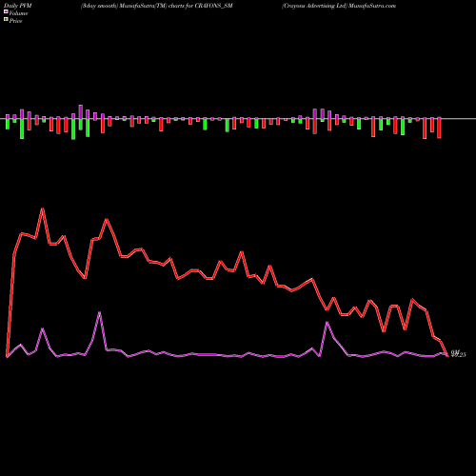Click the tallest spike of the magenta volume line
The width and height of the screenshot is (476, 476).
point(100,312)
